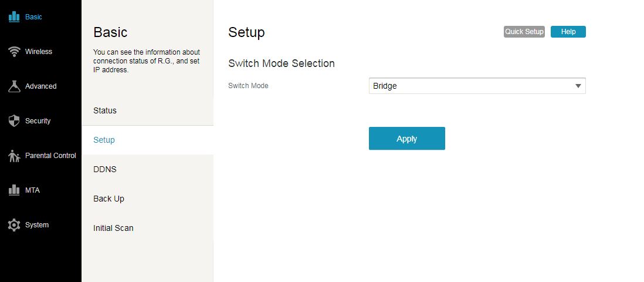Click the Advanced flask icon
Viewport: 644px width, 282px height.
pyautogui.click(x=15, y=86)
